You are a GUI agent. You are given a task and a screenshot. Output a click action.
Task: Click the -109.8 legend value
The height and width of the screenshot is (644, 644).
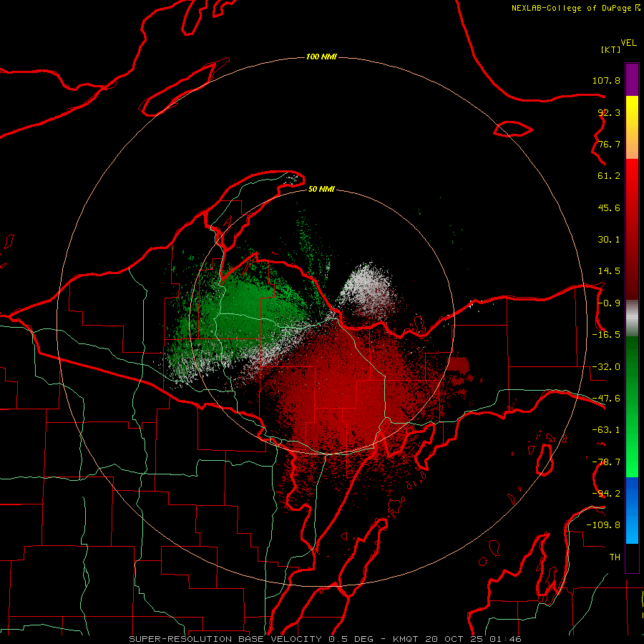[x=603, y=525]
